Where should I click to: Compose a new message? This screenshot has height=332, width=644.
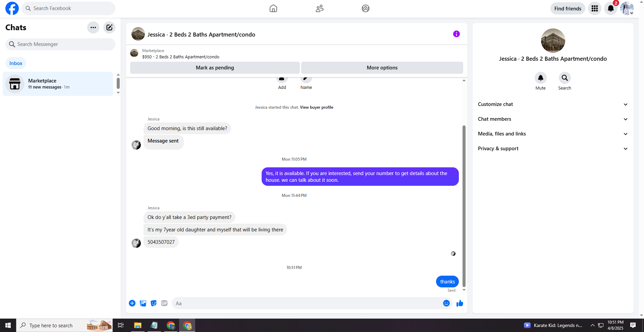point(109,27)
